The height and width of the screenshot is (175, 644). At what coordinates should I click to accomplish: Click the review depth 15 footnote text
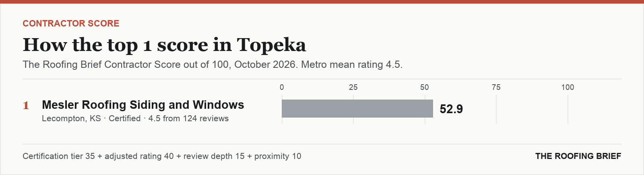coord(214,156)
